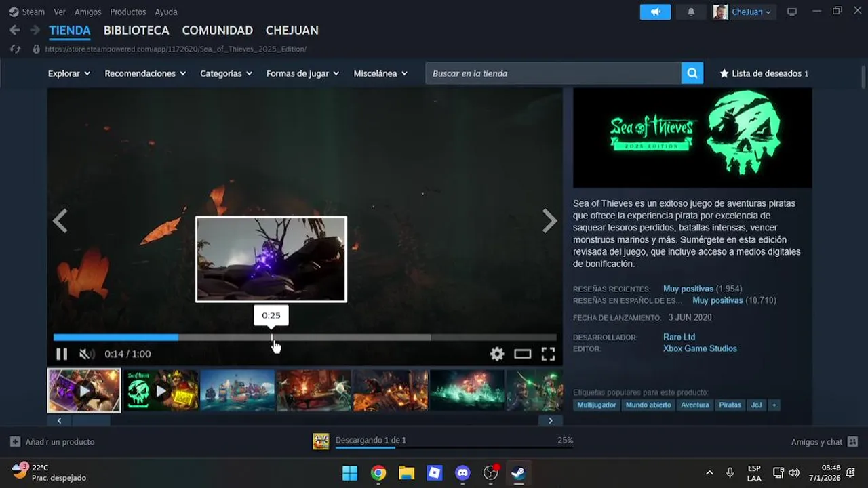Click the Multijugador tag
The width and height of the screenshot is (868, 488).
coord(597,405)
